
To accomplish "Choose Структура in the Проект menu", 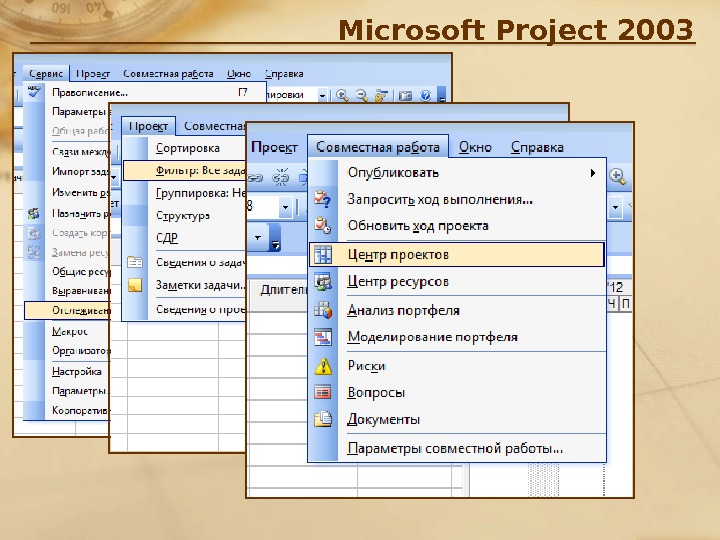I will pyautogui.click(x=183, y=215).
